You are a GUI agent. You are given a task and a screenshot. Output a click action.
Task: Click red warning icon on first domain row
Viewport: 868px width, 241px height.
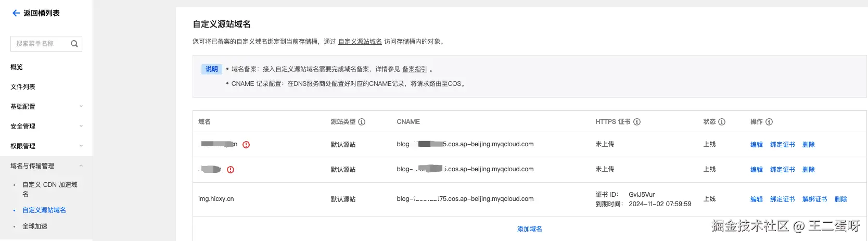pos(246,145)
